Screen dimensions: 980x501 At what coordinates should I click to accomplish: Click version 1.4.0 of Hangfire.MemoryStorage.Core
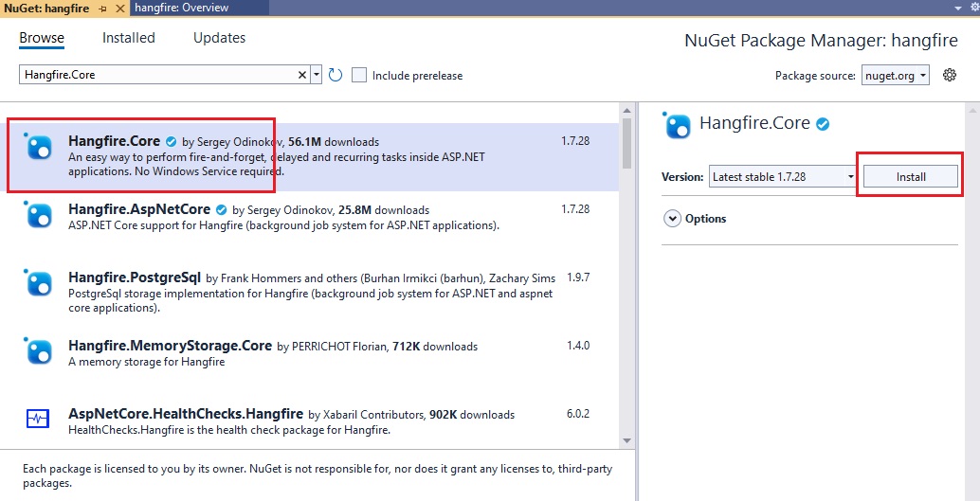(578, 346)
